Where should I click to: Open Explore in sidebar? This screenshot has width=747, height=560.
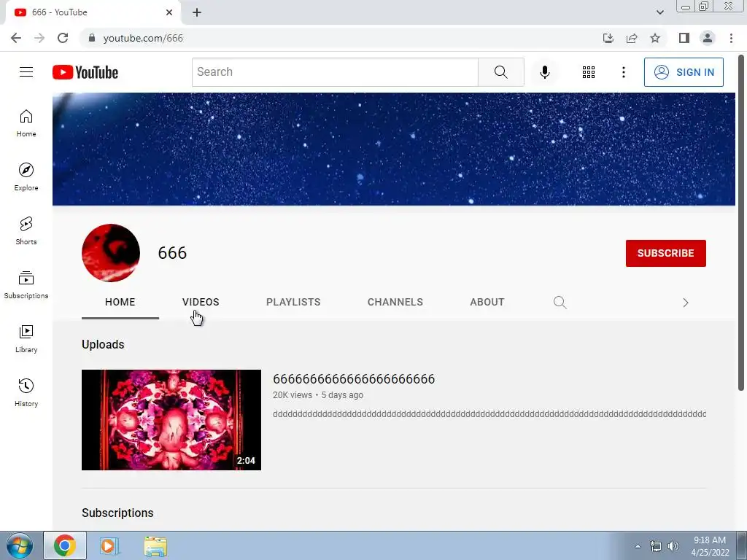pos(26,177)
